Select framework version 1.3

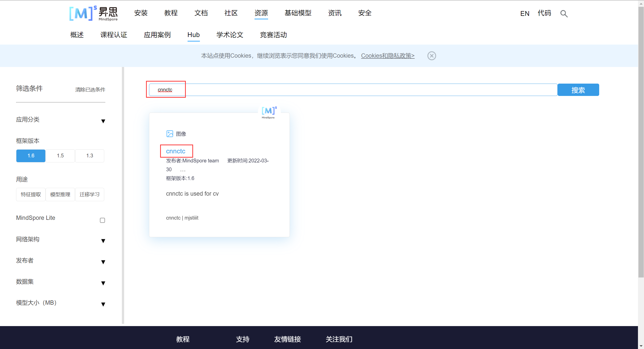[90, 156]
